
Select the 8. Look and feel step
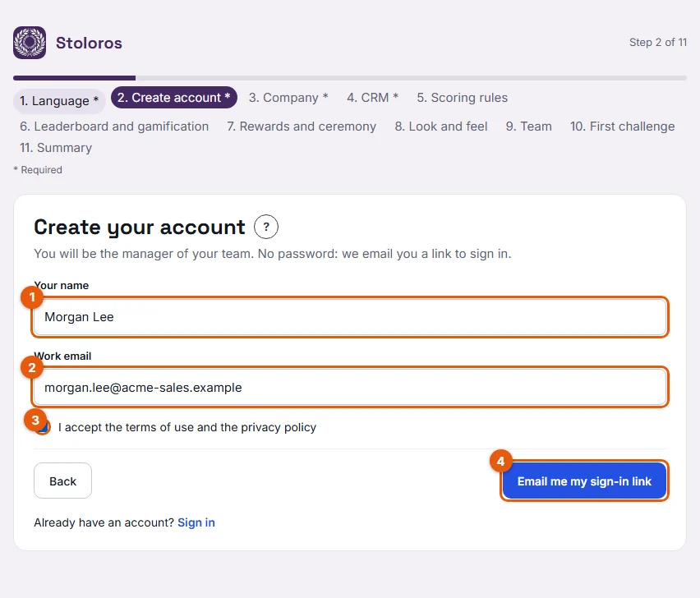(440, 126)
